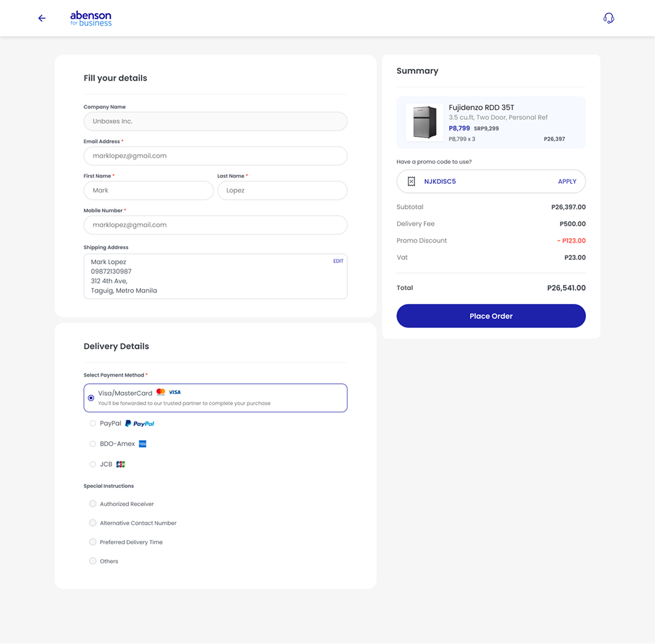Image resolution: width=655 pixels, height=644 pixels.
Task: Click the P23.00 Vat value
Action: [x=575, y=257]
